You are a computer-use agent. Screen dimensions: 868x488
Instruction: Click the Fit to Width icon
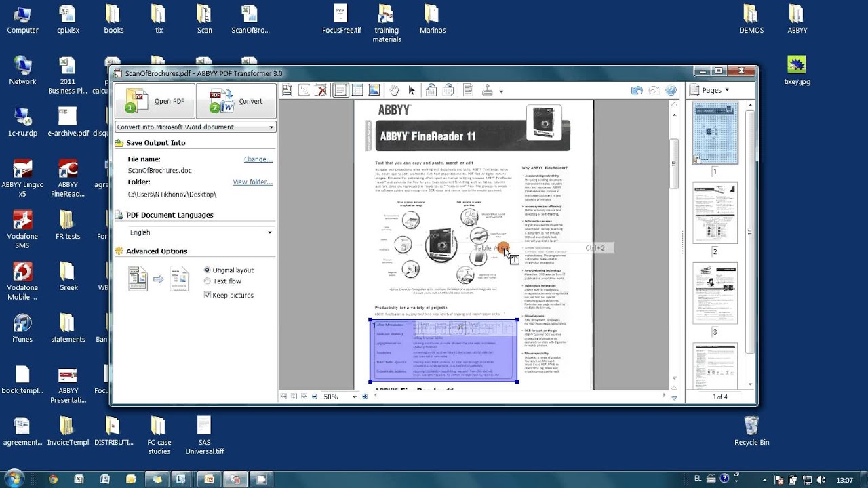point(283,396)
